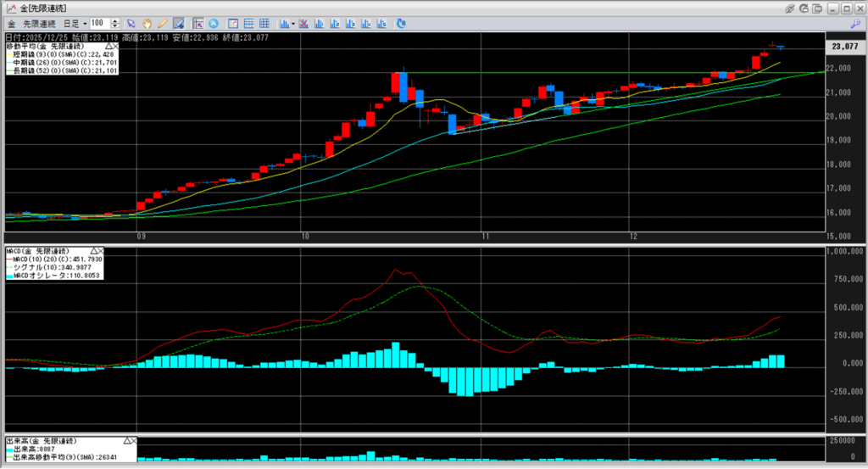The height and width of the screenshot is (469, 868).
Task: Click the 先限連続 contract menu item
Action: 40,23
